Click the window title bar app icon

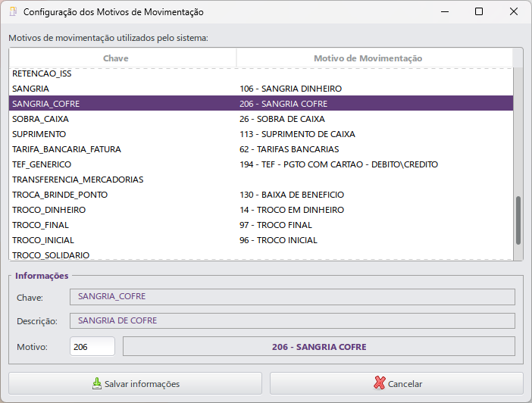(13, 12)
